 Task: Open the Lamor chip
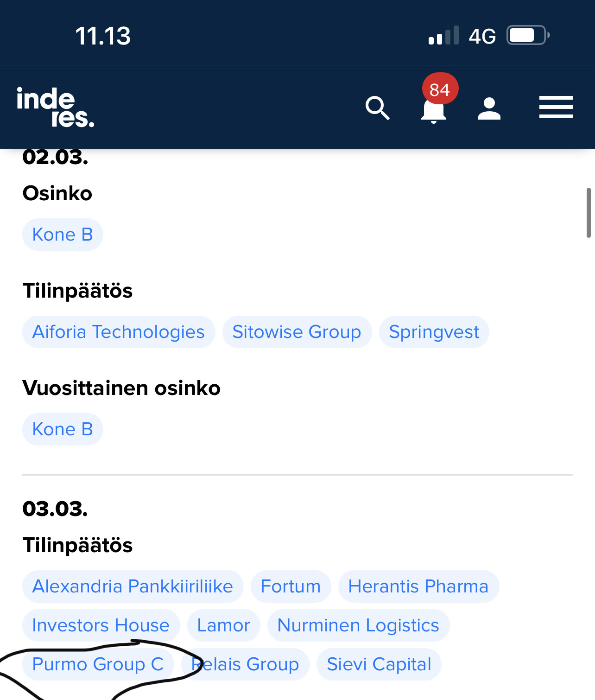click(x=223, y=625)
